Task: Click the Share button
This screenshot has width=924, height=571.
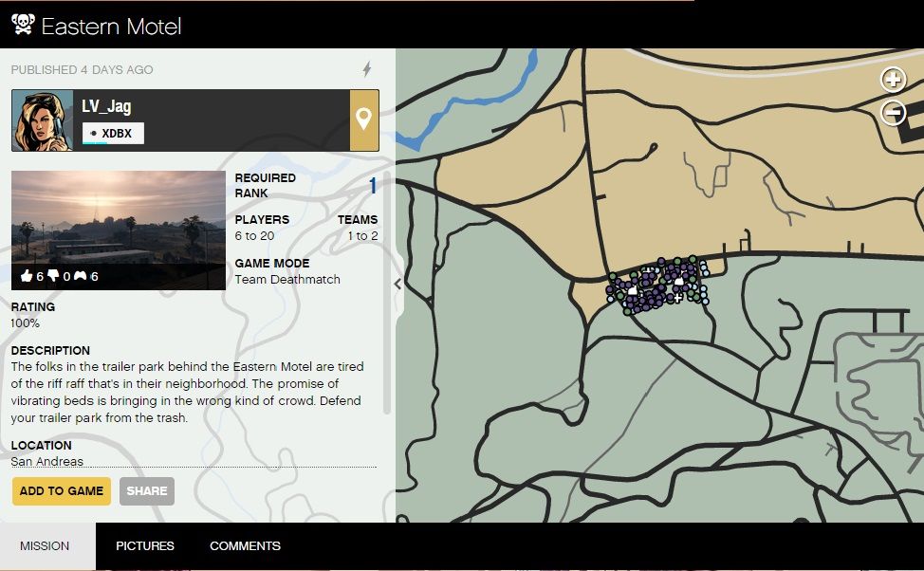Action: (147, 491)
